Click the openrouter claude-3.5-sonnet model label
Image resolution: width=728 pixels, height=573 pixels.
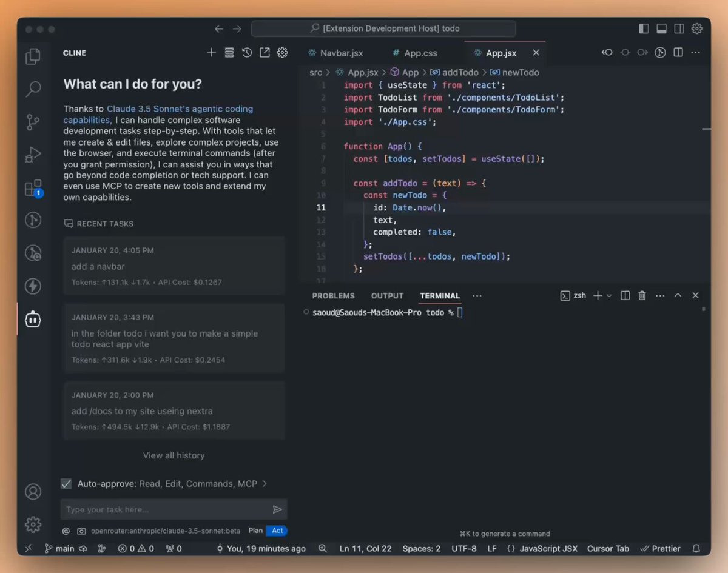point(166,531)
